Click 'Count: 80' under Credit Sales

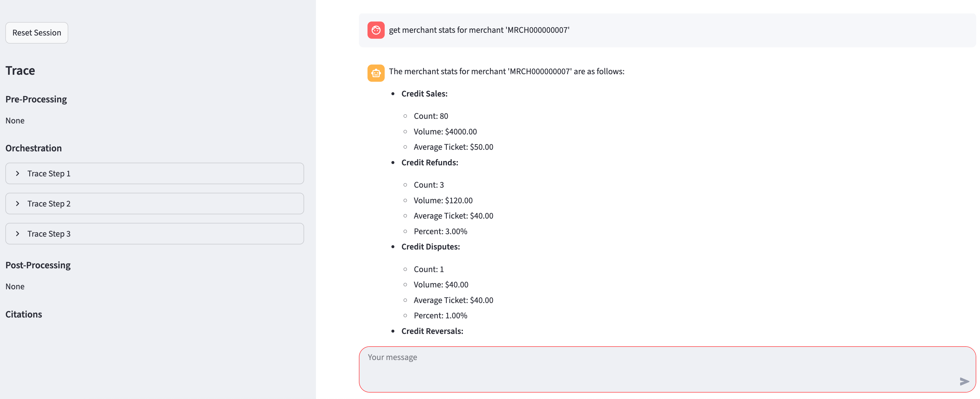(431, 116)
